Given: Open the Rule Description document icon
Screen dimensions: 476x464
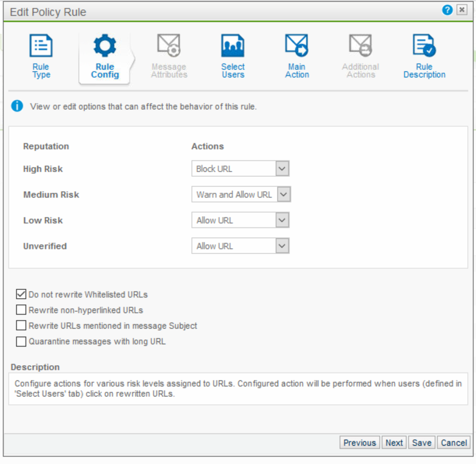Looking at the screenshot, I should click(x=424, y=46).
